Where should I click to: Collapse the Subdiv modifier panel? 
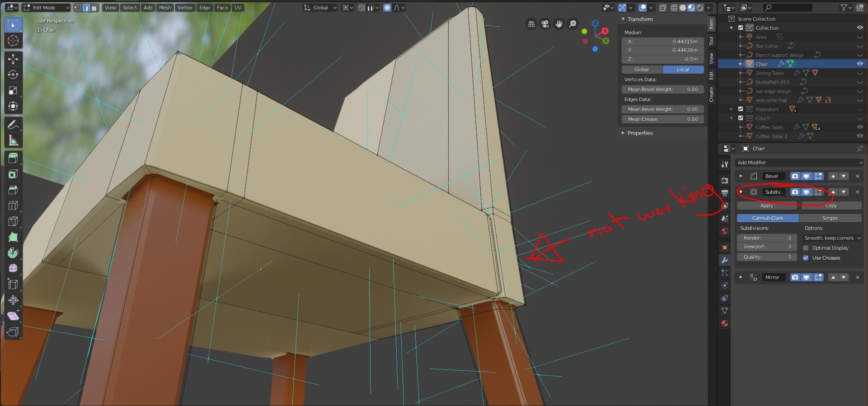point(741,192)
